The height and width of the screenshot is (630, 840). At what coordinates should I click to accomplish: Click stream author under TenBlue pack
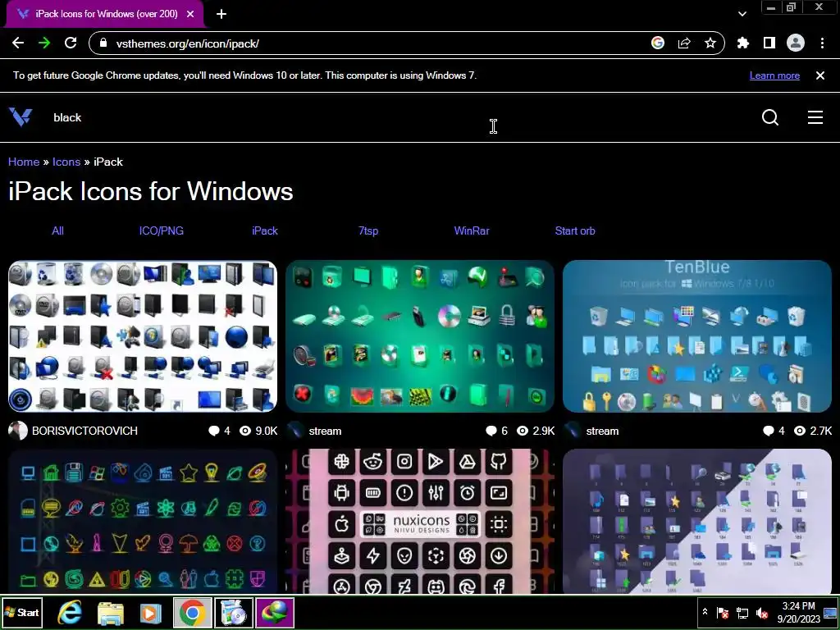click(x=602, y=431)
